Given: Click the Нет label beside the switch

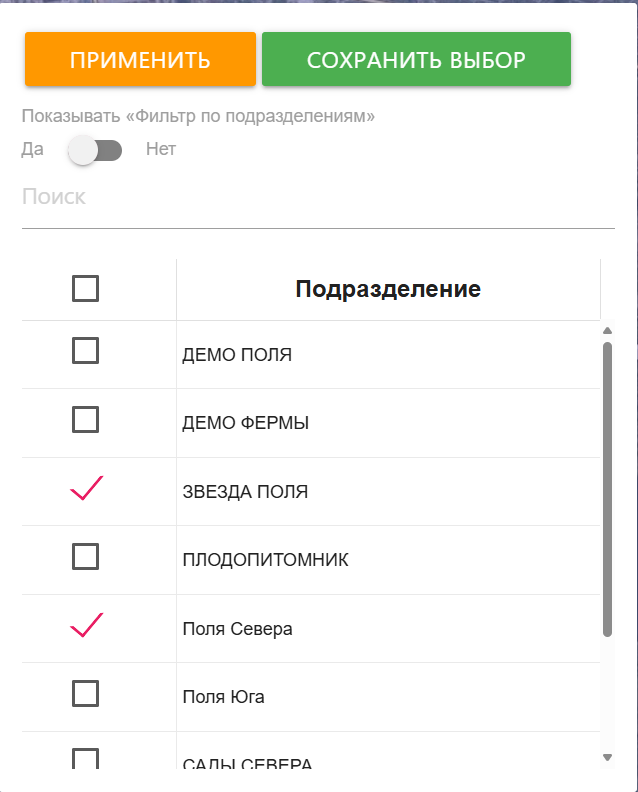Looking at the screenshot, I should [x=160, y=150].
